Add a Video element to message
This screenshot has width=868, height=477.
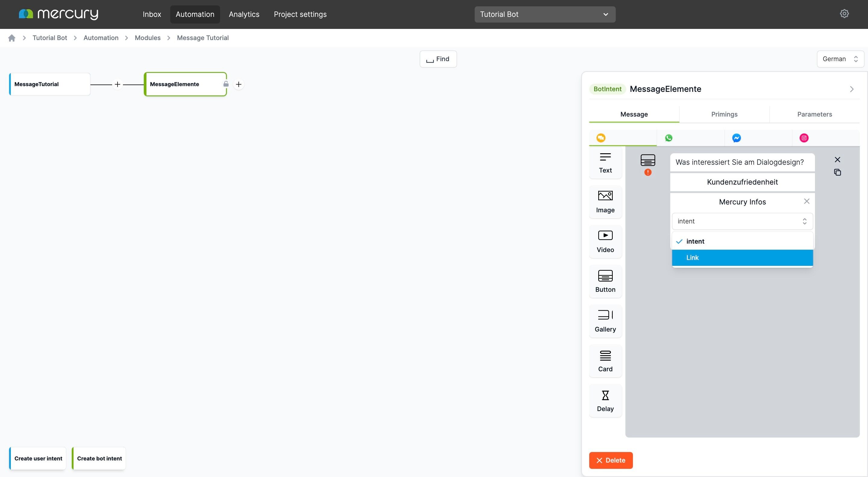[605, 242]
